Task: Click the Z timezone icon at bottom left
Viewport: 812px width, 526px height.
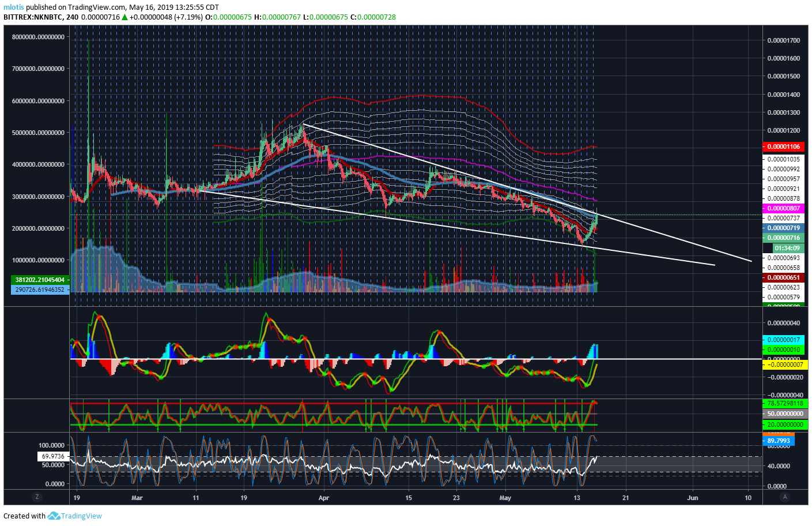Action: [x=37, y=497]
